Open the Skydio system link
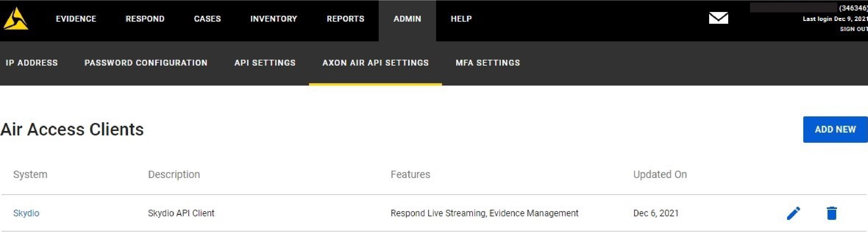This screenshot has height=233, width=868. coord(26,213)
